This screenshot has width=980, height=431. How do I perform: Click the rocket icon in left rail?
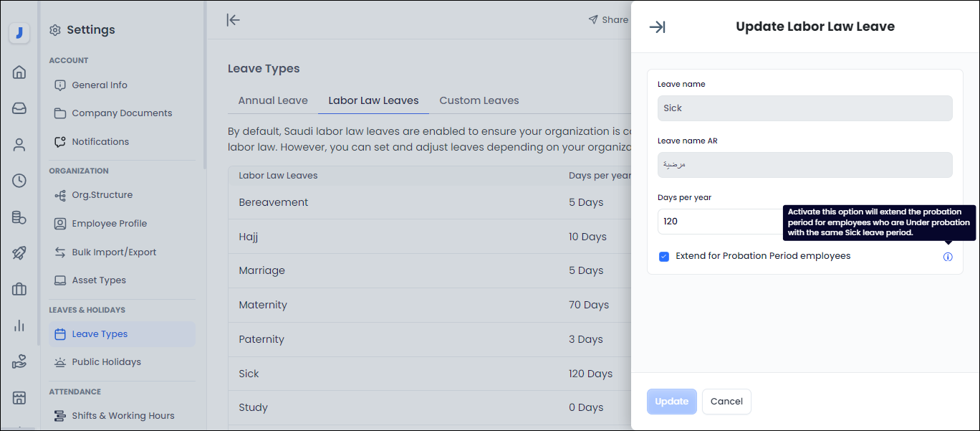(x=19, y=253)
